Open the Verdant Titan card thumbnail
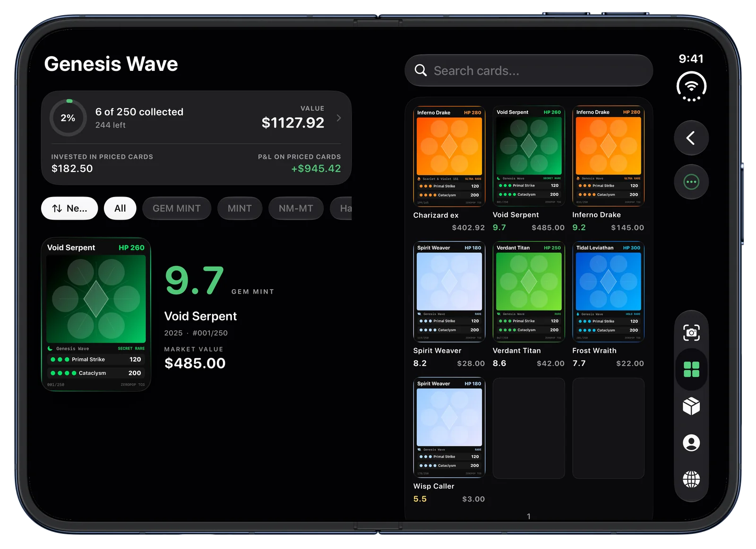Image resolution: width=756 pixels, height=549 pixels. pos(528,292)
